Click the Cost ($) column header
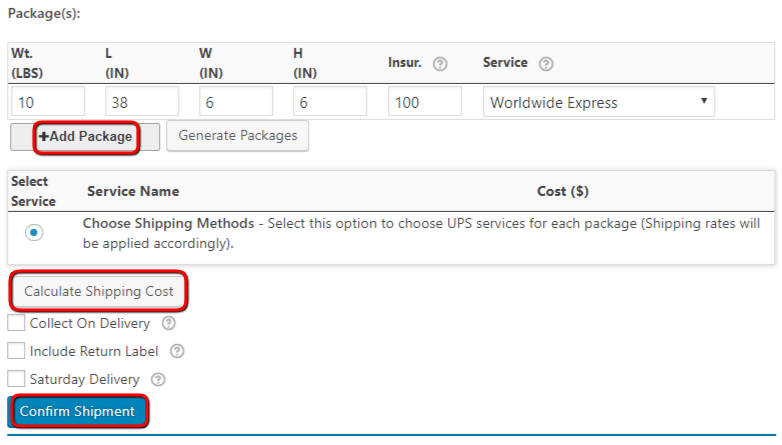 [563, 192]
